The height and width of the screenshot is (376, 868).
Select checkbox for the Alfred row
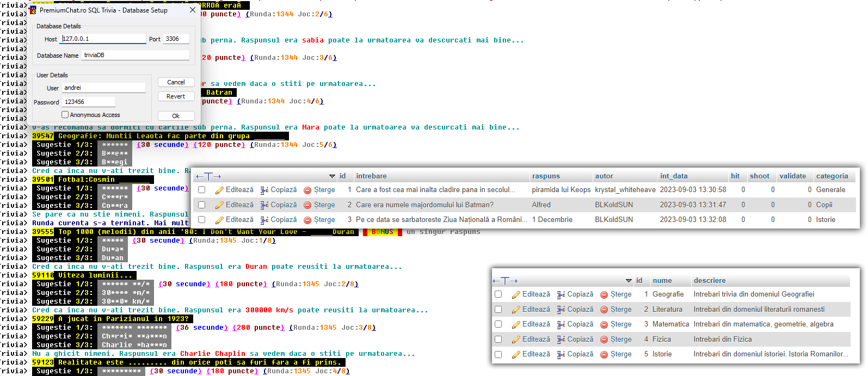(202, 205)
